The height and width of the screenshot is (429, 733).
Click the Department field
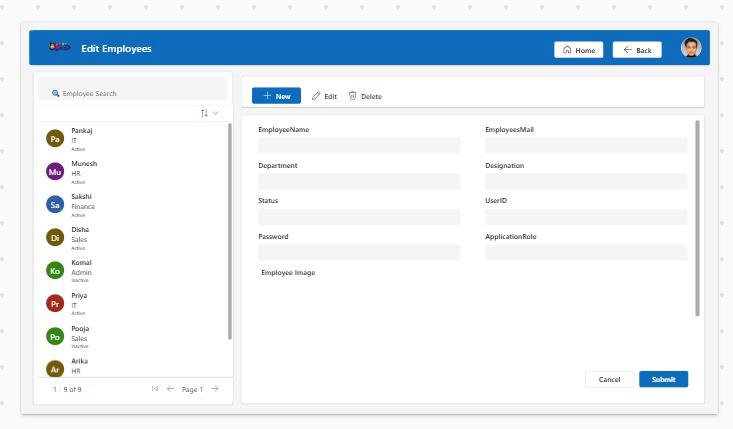tap(359, 181)
